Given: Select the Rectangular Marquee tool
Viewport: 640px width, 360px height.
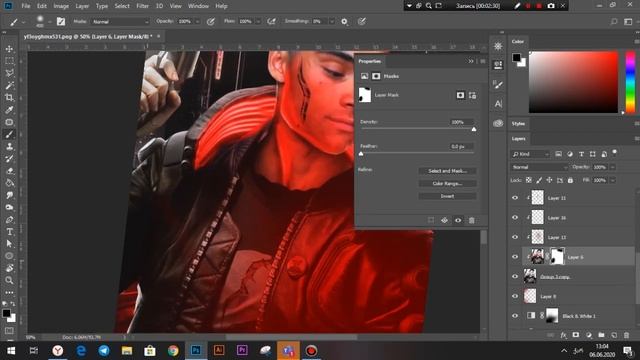Looking at the screenshot, I should point(9,61).
